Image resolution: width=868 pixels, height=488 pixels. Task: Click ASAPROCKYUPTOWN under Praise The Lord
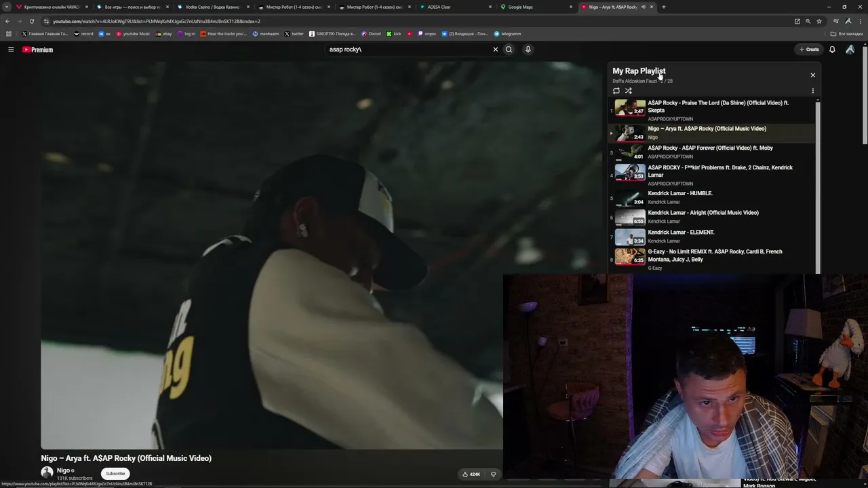pyautogui.click(x=670, y=119)
